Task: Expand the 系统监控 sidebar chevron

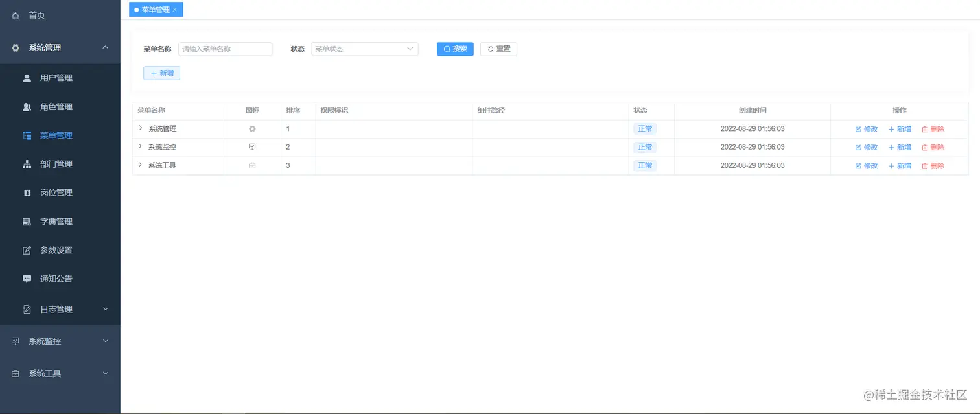Action: click(106, 341)
